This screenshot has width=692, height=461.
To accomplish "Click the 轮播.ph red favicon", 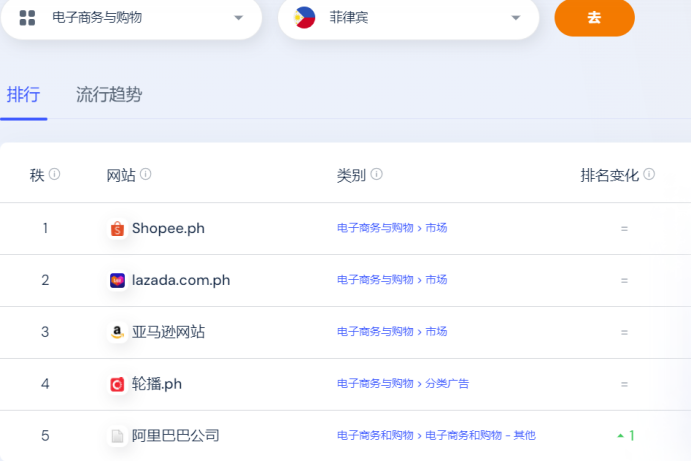I will coord(117,384).
